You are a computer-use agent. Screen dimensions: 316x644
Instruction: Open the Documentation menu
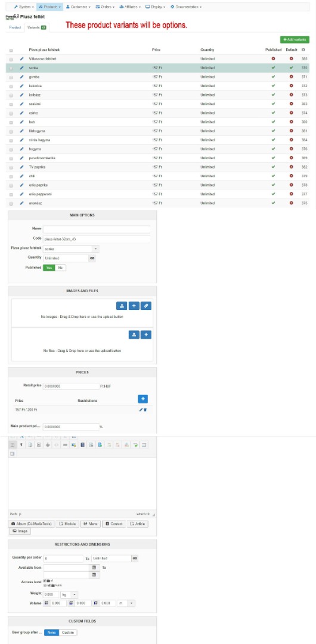tap(186, 7)
